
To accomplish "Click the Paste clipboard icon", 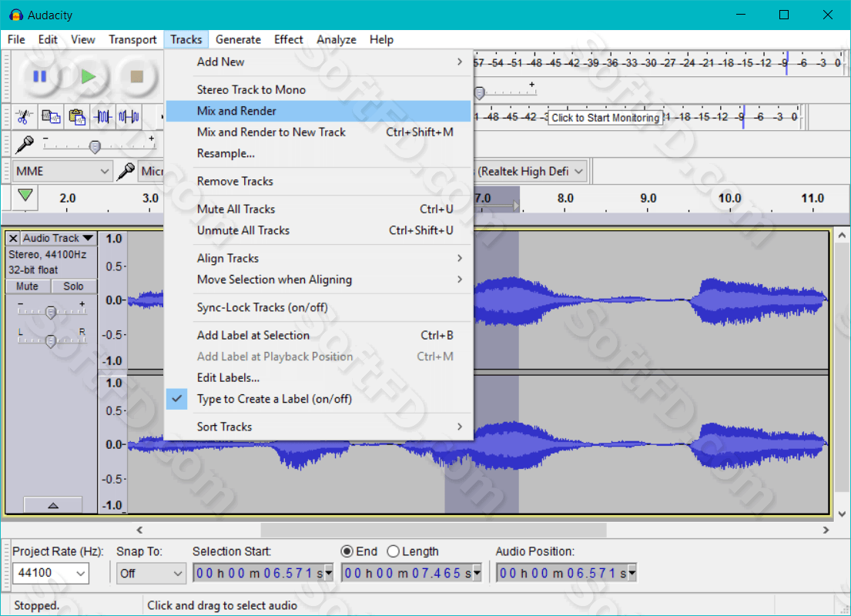I will pyautogui.click(x=76, y=117).
